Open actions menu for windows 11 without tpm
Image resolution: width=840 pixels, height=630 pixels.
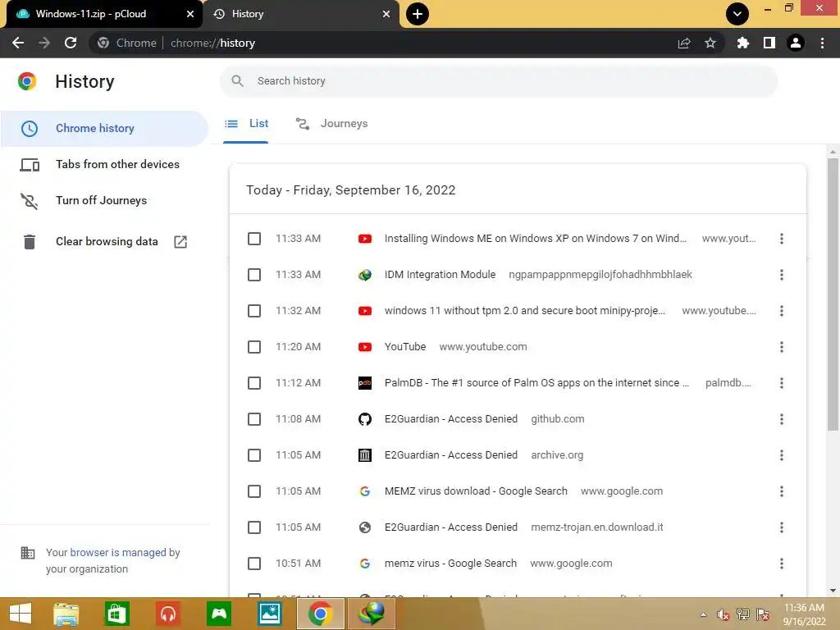(782, 311)
